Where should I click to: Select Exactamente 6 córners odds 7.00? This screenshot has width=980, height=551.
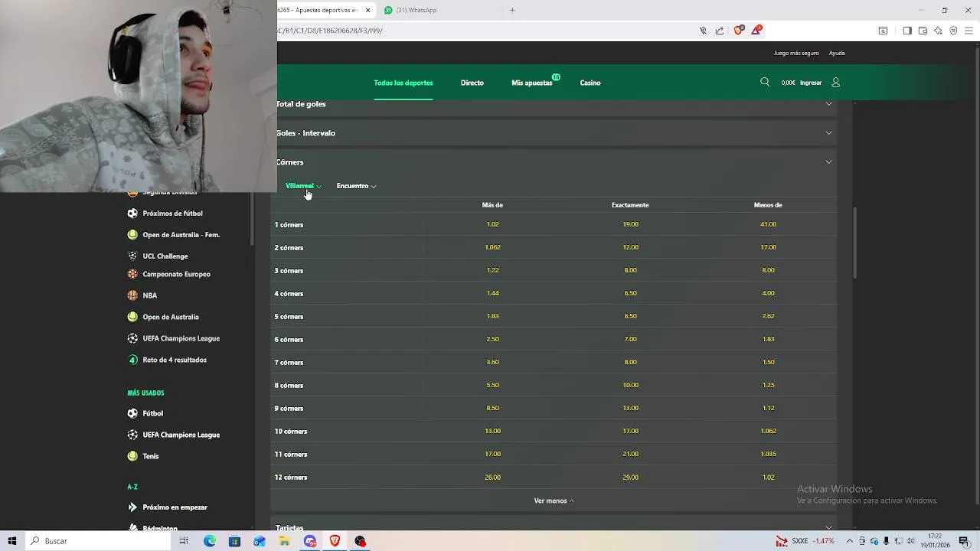pos(630,339)
